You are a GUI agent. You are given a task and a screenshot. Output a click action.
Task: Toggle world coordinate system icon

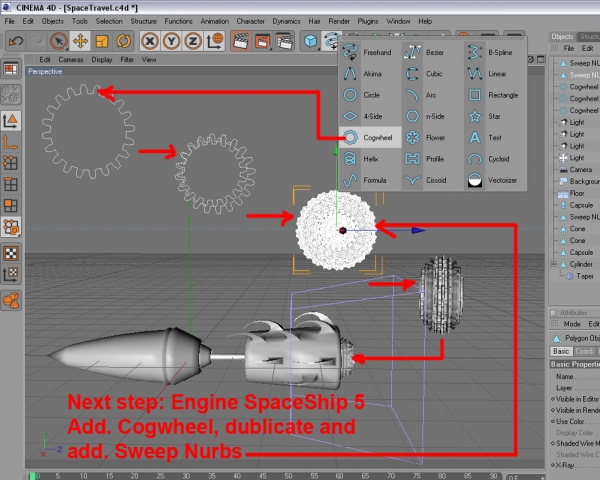click(x=215, y=41)
